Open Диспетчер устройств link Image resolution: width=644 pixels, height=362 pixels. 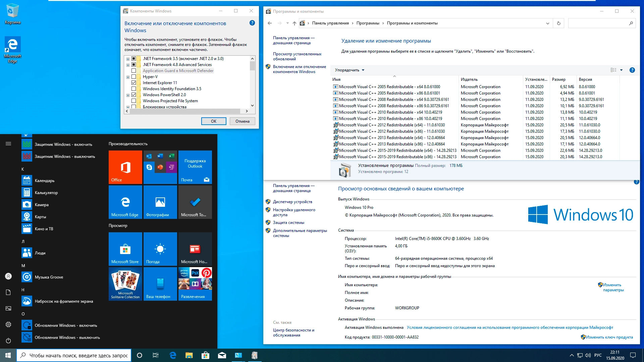click(x=292, y=202)
